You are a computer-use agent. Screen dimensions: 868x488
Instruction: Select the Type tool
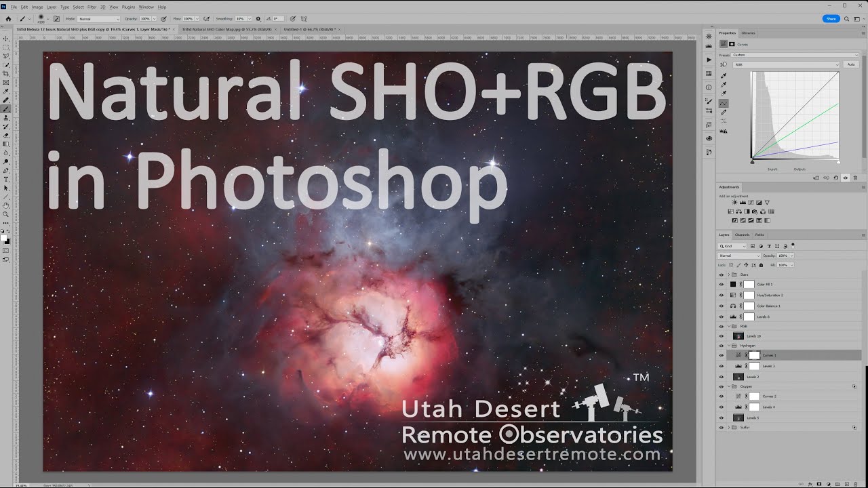[x=6, y=179]
